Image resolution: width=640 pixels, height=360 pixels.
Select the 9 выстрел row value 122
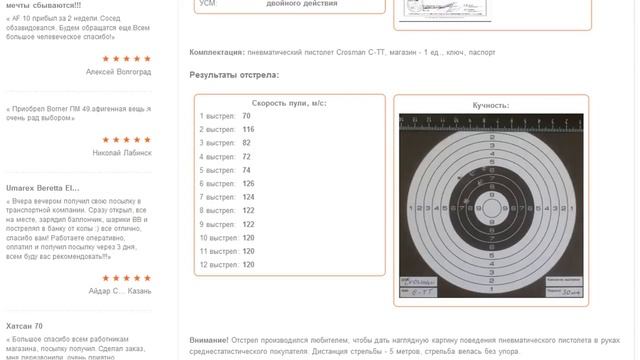248,224
